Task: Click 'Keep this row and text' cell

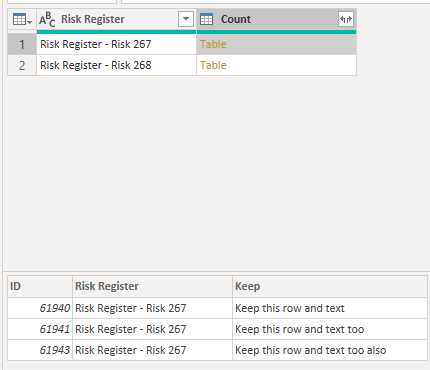Action: pyautogui.click(x=330, y=308)
